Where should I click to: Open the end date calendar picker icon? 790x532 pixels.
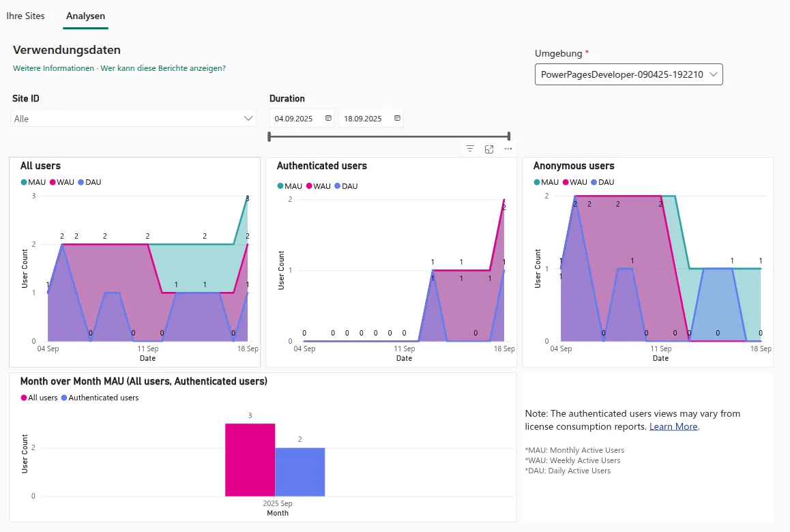(x=397, y=119)
